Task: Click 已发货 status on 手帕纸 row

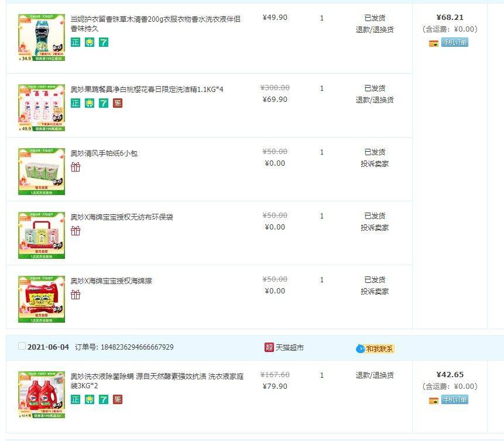Action: [x=375, y=152]
